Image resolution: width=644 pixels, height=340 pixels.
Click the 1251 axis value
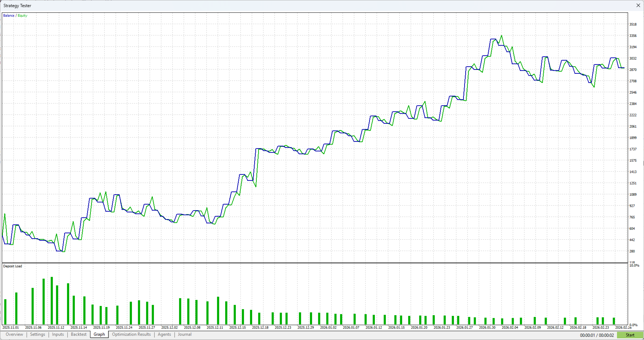coord(633,183)
